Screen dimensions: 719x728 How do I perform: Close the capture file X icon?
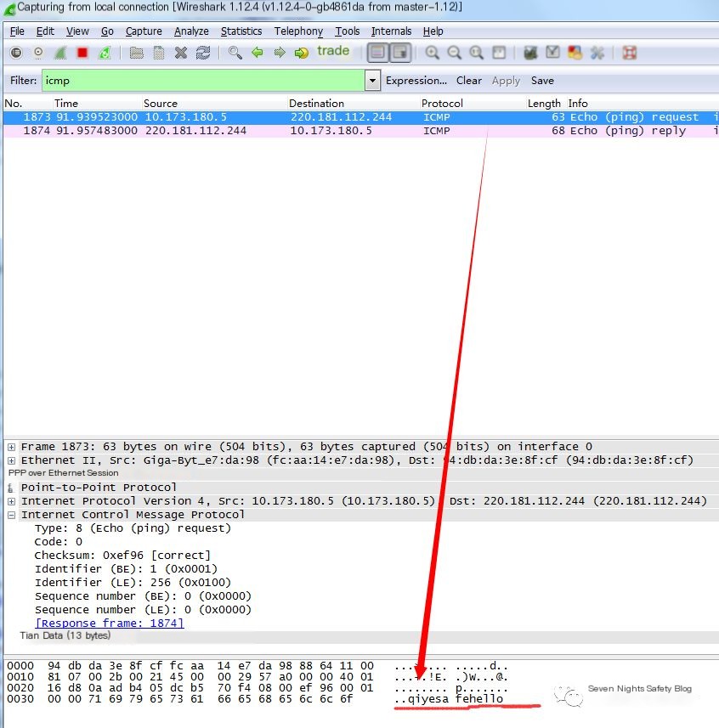(x=181, y=53)
